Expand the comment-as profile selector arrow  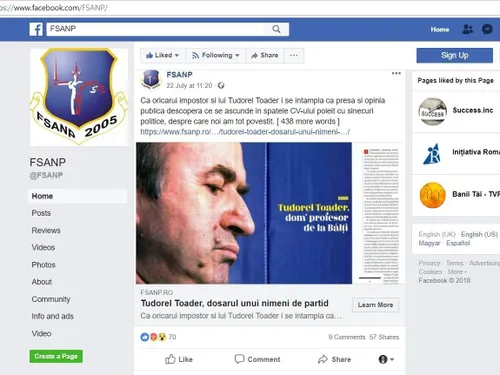(x=387, y=359)
